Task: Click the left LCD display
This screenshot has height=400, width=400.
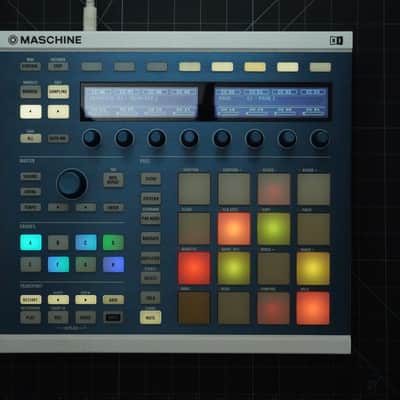Action: [140, 102]
